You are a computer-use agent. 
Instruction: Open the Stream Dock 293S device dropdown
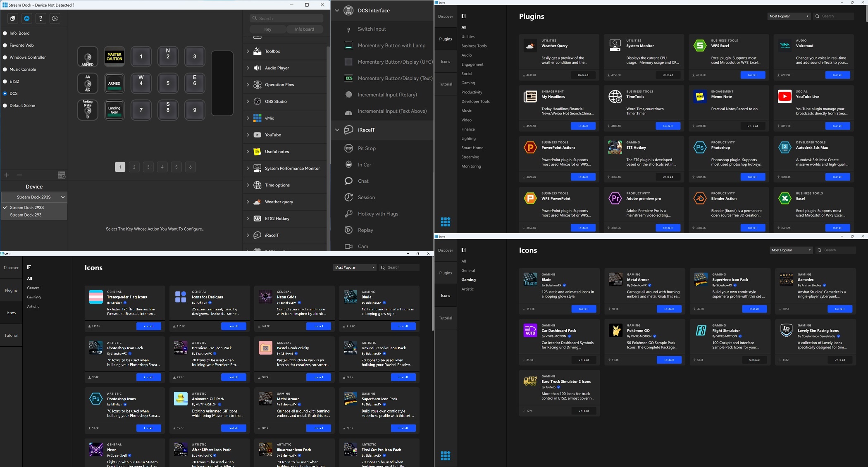pos(34,197)
